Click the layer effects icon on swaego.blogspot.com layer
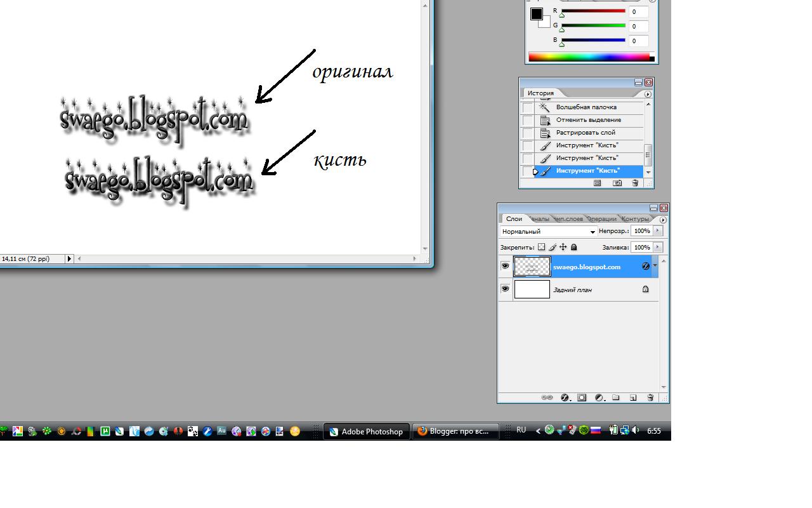 (646, 267)
